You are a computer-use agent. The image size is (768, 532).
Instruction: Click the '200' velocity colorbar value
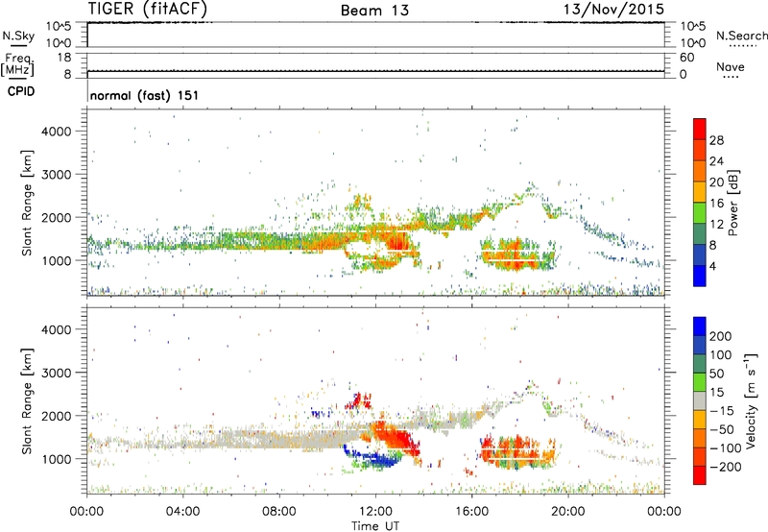[x=721, y=336]
